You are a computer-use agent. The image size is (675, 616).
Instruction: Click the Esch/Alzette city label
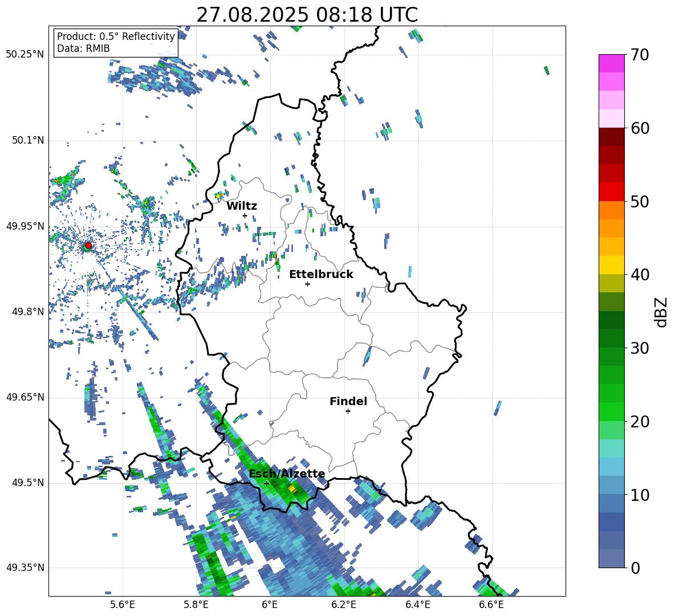pyautogui.click(x=287, y=474)
